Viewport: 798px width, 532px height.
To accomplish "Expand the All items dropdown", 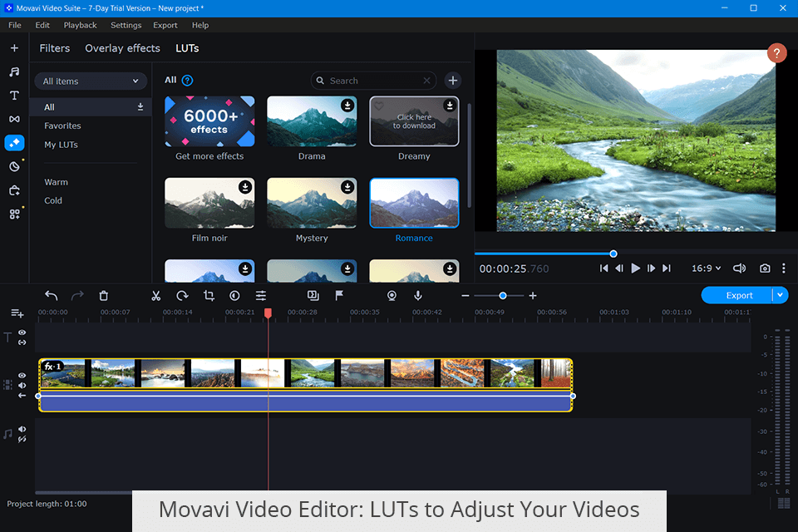I will pos(91,81).
